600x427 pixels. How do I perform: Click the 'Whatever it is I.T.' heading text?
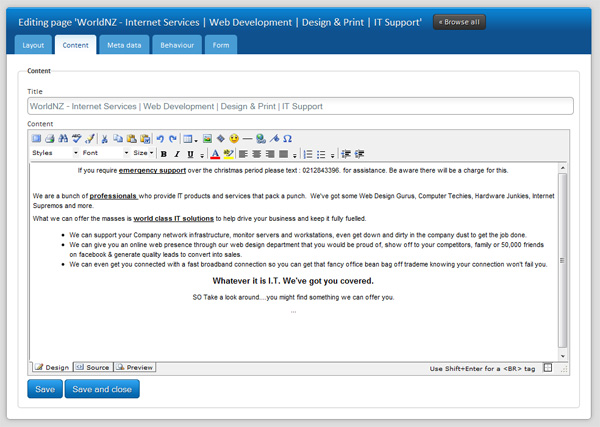tap(293, 281)
